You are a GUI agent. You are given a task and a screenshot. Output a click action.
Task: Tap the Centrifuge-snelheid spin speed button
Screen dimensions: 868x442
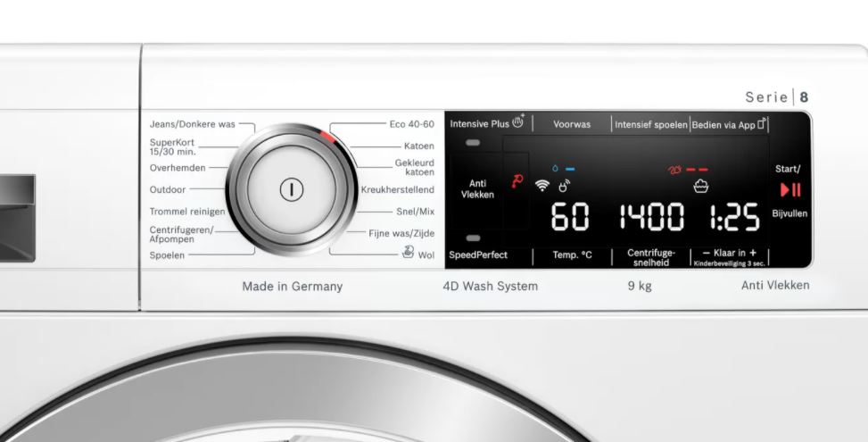click(x=651, y=257)
